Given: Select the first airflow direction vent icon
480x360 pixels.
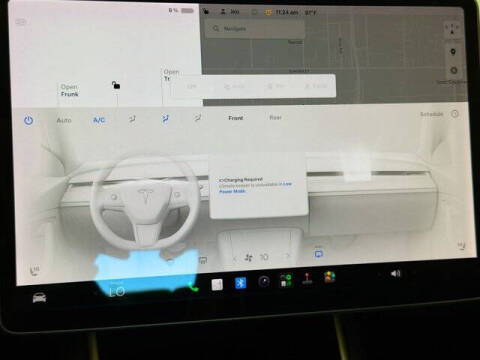Looking at the screenshot, I should pos(132,119).
